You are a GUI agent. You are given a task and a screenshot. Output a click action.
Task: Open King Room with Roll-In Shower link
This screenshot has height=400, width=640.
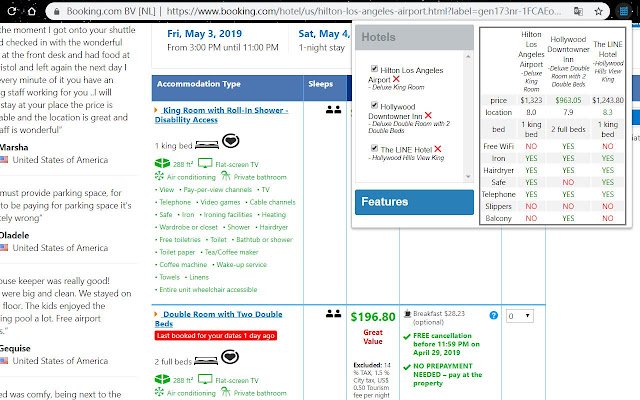click(222, 115)
